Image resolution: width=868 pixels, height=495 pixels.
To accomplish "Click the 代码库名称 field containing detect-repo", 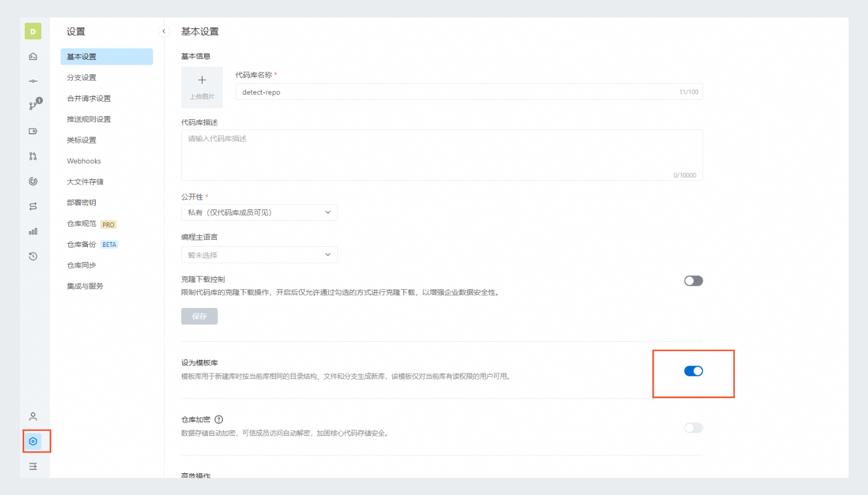I will pyautogui.click(x=469, y=92).
